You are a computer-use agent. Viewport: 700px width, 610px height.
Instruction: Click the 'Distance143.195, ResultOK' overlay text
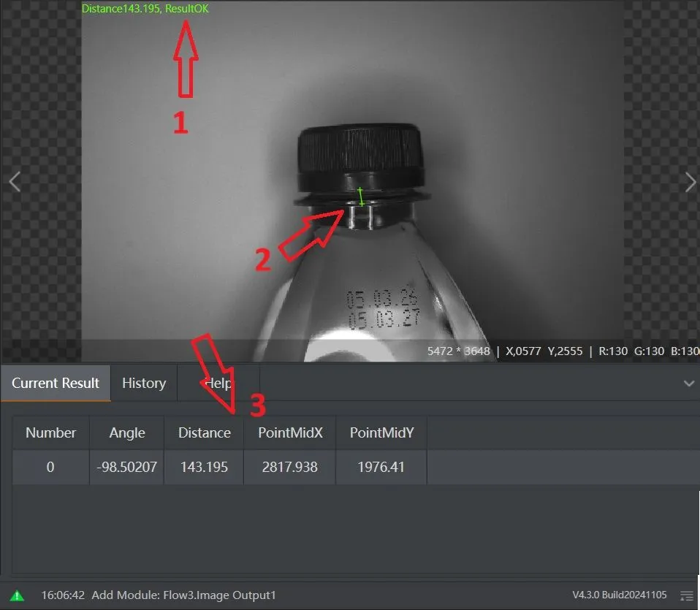(145, 9)
